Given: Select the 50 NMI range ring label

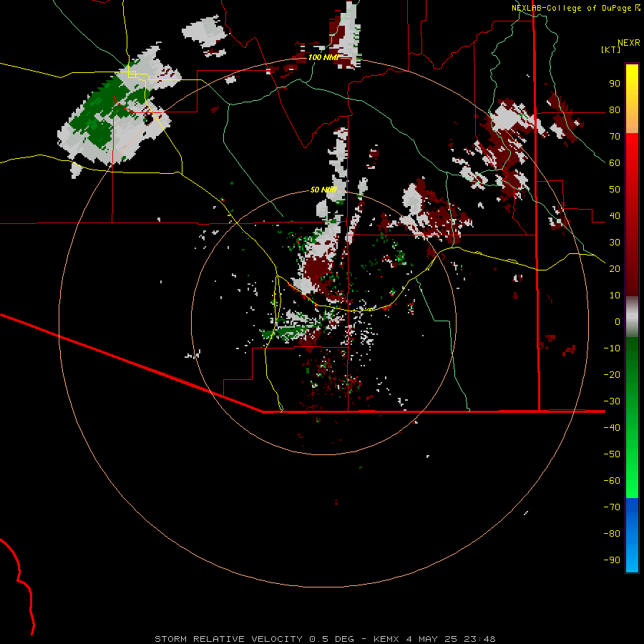Looking at the screenshot, I should (323, 190).
